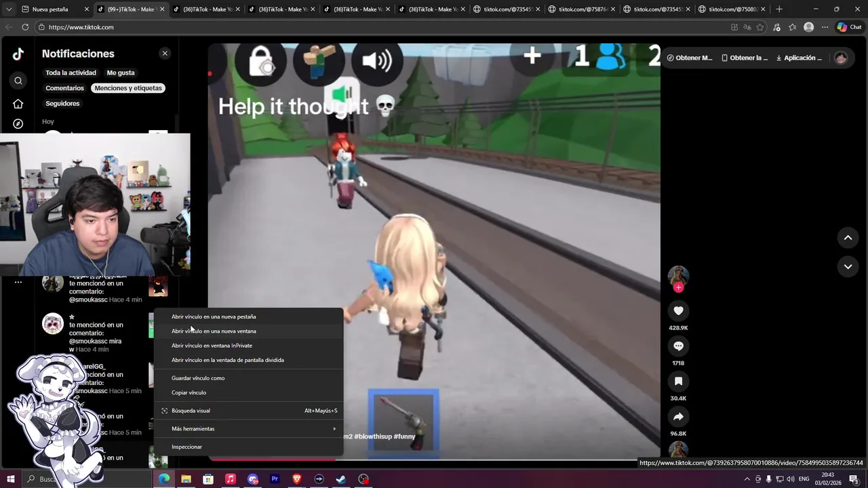
Task: Open the Edge profile avatar button
Action: pos(808,27)
